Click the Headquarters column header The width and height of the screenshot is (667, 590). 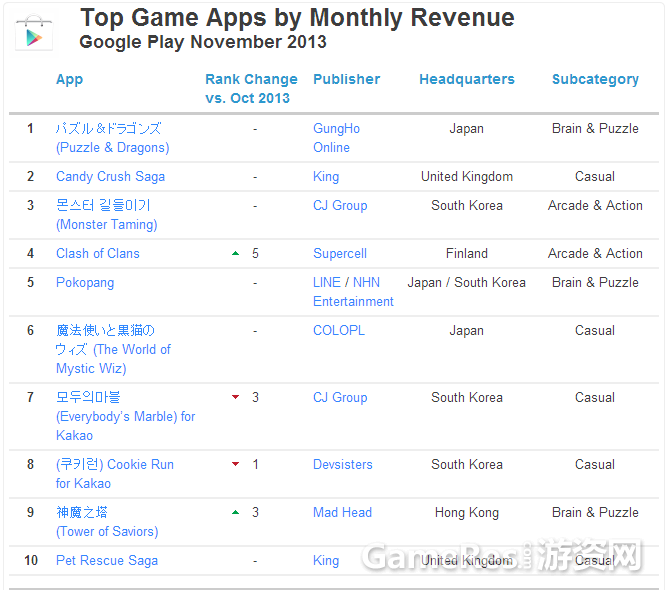[x=467, y=79]
